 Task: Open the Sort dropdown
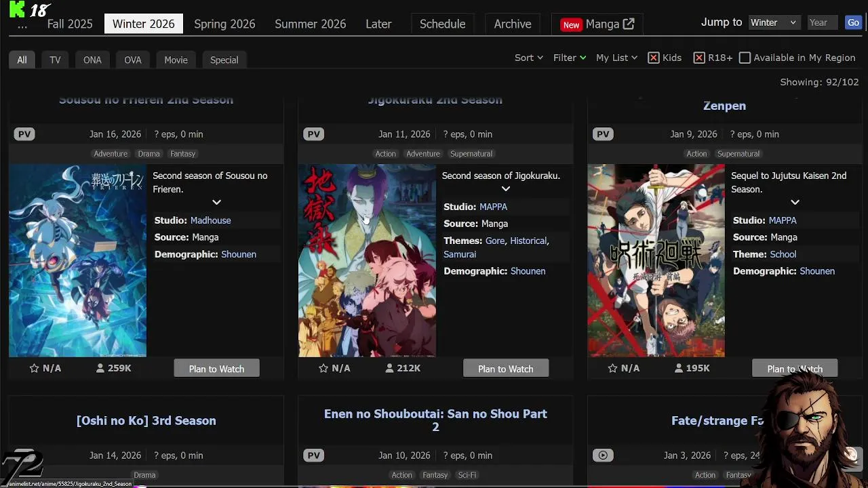click(529, 58)
